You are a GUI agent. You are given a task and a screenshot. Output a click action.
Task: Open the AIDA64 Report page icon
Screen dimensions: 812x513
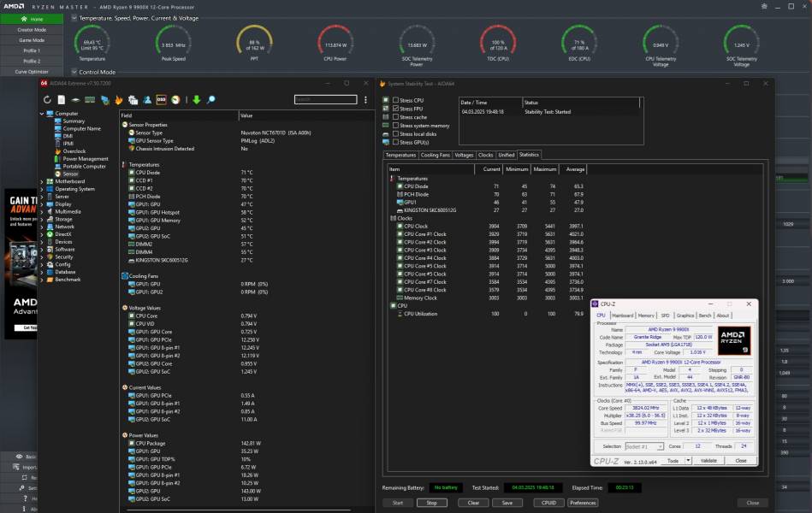coord(61,100)
